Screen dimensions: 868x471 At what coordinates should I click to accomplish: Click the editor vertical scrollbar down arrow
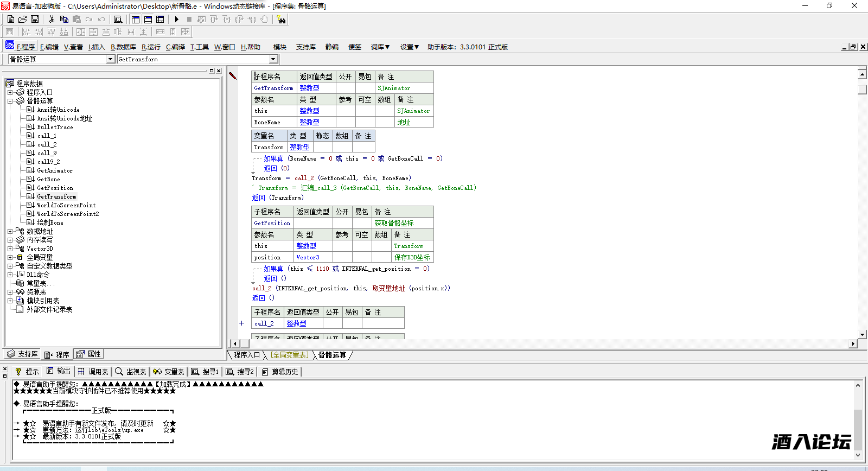click(862, 335)
